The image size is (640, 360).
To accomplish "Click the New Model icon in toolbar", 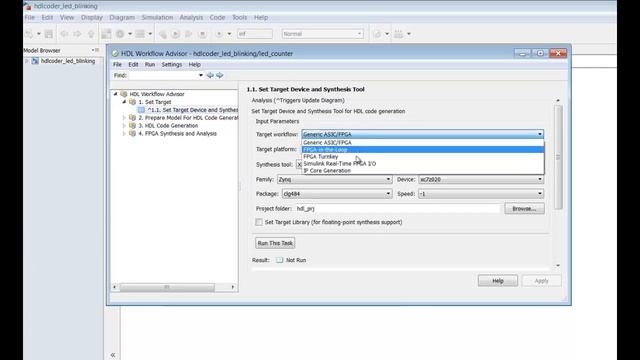I will pyautogui.click(x=29, y=34).
